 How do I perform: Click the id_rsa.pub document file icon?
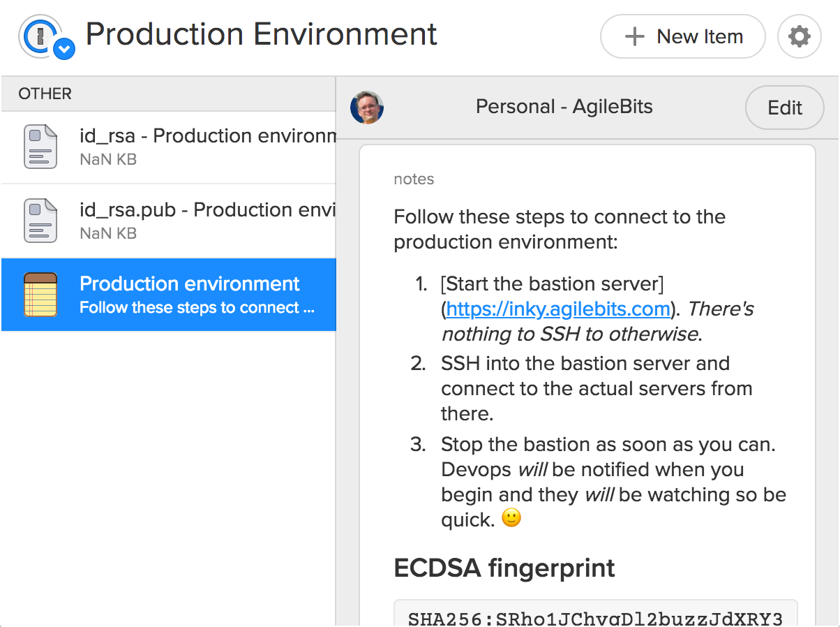point(40,221)
